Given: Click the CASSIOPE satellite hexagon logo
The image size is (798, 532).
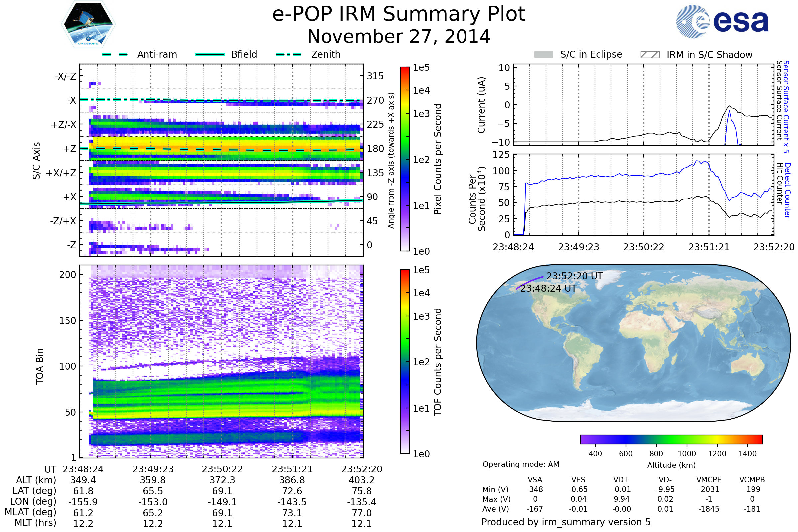Looking at the screenshot, I should click(88, 24).
